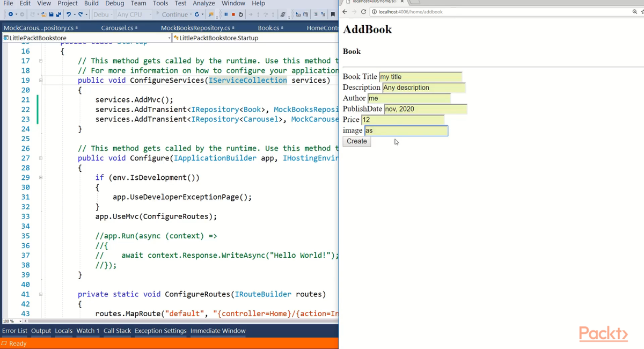Pin the Book.cs tab
This screenshot has height=349, width=644.
tap(282, 28)
